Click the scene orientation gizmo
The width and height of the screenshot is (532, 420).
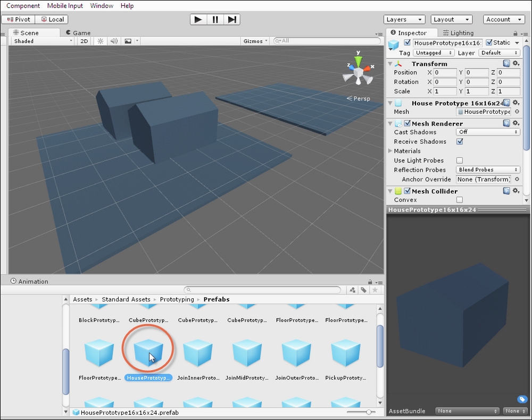[x=359, y=71]
